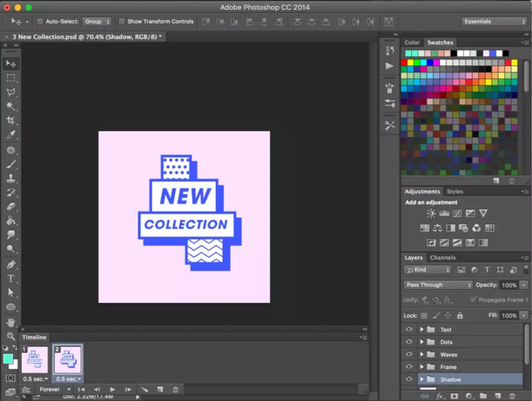Open the Essentials workspace dropdown
This screenshot has width=532, height=401.
494,21
